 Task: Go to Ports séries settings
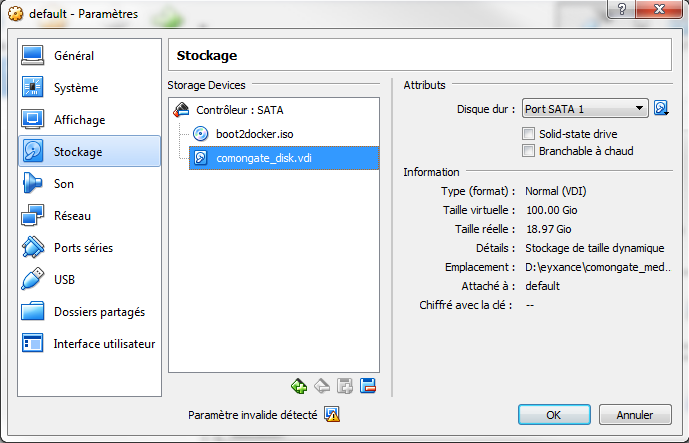pyautogui.click(x=89, y=247)
